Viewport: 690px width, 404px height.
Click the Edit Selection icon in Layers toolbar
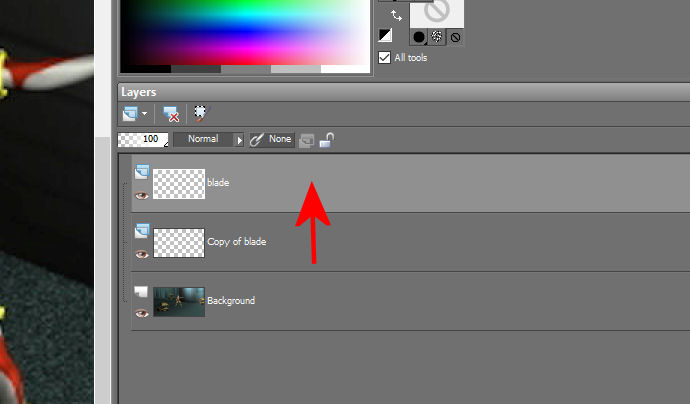(x=201, y=114)
